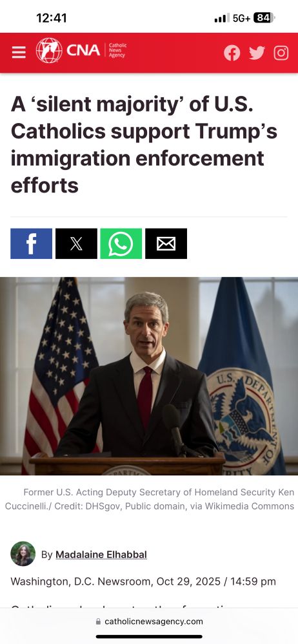Image resolution: width=298 pixels, height=644 pixels.
Task: Tap the author's profile photo
Action: point(23,554)
